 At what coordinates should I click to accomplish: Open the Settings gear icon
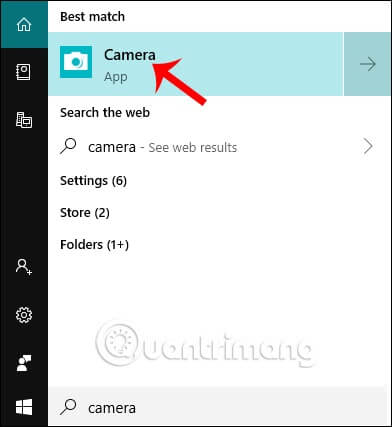24,315
